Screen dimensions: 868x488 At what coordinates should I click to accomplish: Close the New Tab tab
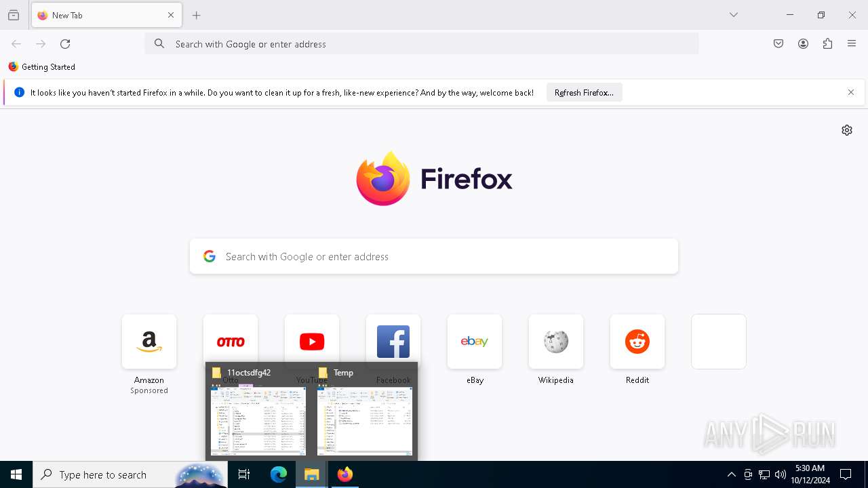point(171,15)
